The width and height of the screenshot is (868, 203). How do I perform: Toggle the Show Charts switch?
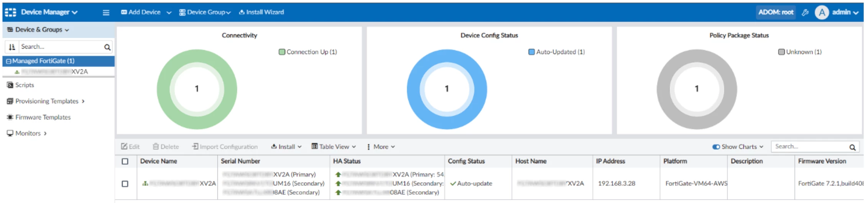(716, 147)
